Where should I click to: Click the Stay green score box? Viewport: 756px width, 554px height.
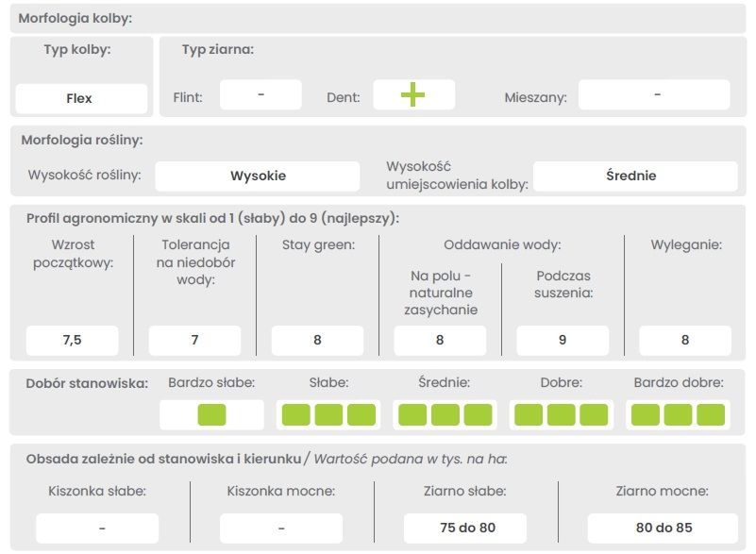317,340
